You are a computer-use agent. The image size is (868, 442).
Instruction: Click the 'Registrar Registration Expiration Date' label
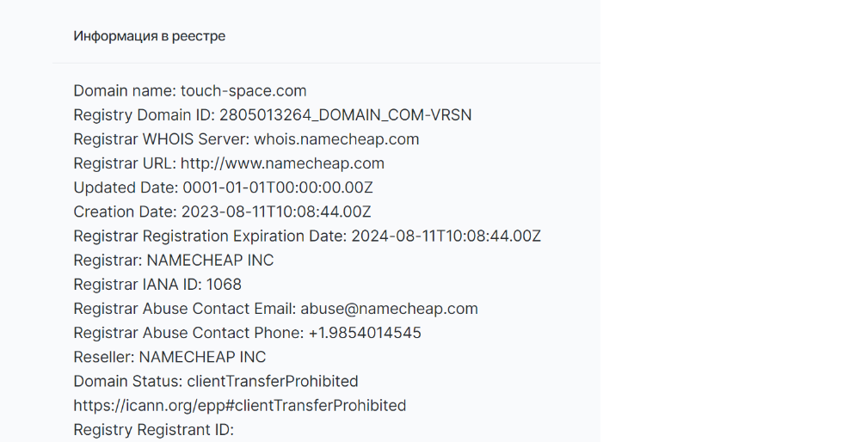pos(211,236)
